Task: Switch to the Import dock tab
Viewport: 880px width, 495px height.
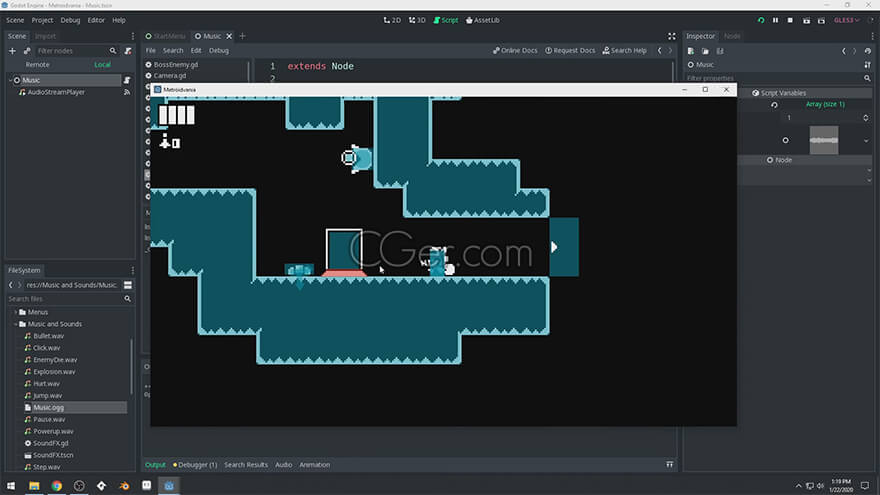Action: (45, 36)
